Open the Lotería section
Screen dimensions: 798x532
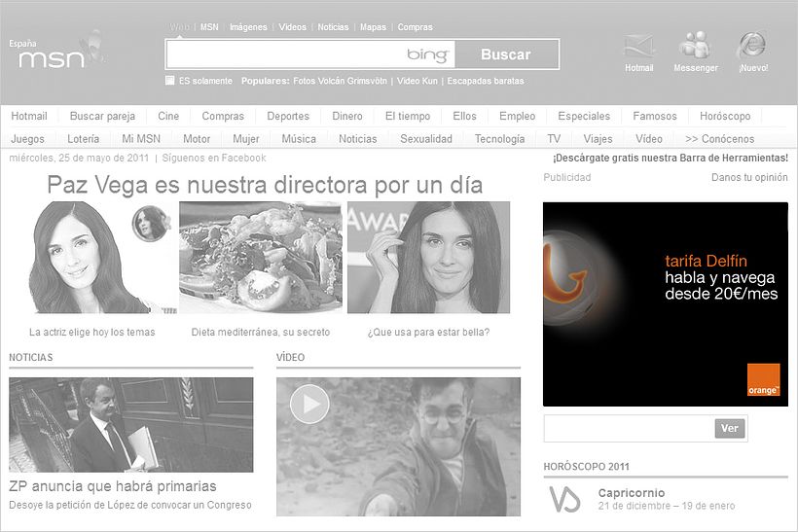click(84, 139)
